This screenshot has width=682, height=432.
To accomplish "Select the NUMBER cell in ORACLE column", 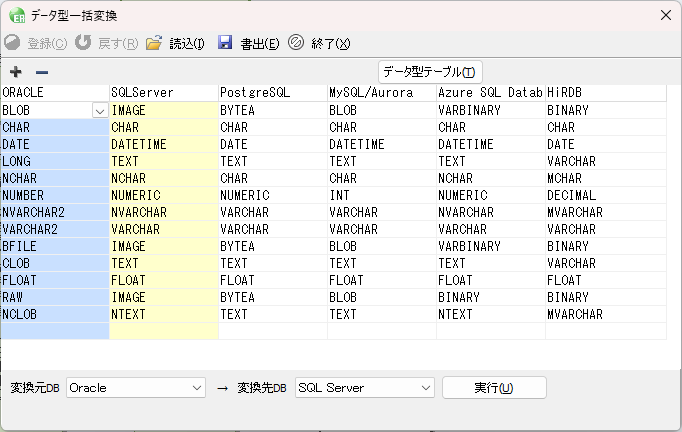I will click(55, 195).
